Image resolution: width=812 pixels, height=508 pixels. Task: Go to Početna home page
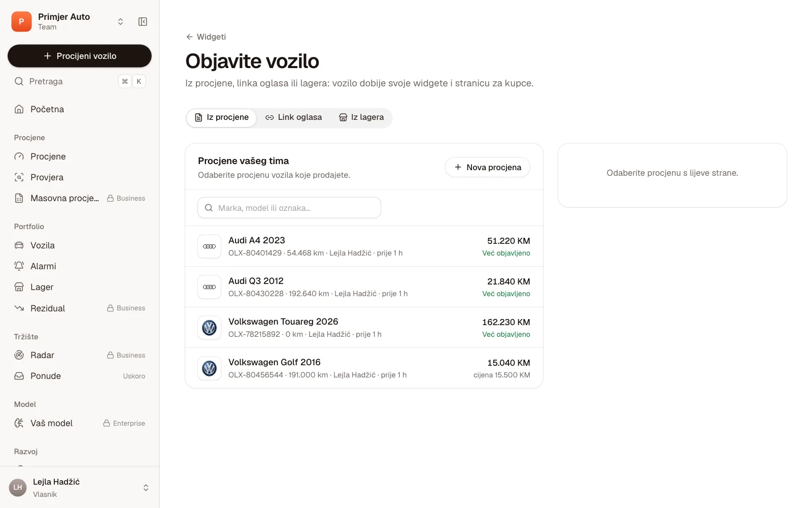click(80, 109)
